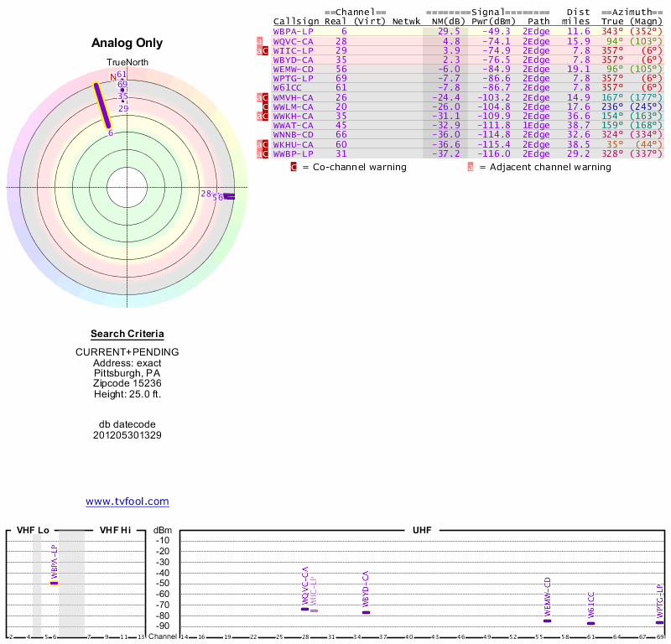
Task: Click the NM(dB) column header
Action: point(444,21)
